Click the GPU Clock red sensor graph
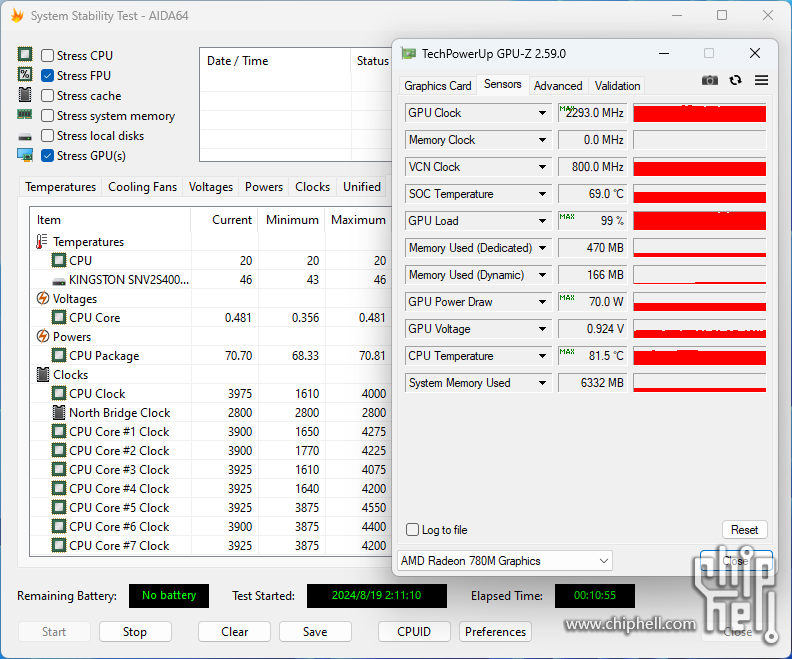792x659 pixels. pos(700,113)
